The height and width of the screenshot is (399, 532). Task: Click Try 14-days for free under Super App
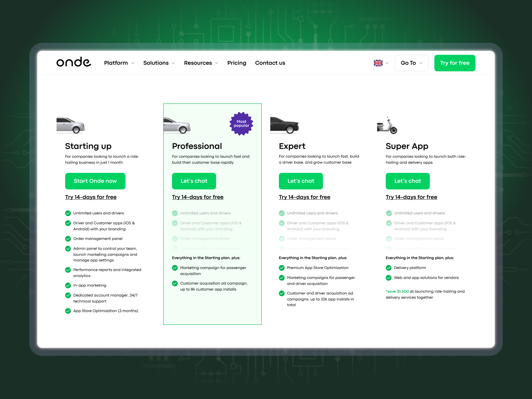(x=411, y=197)
